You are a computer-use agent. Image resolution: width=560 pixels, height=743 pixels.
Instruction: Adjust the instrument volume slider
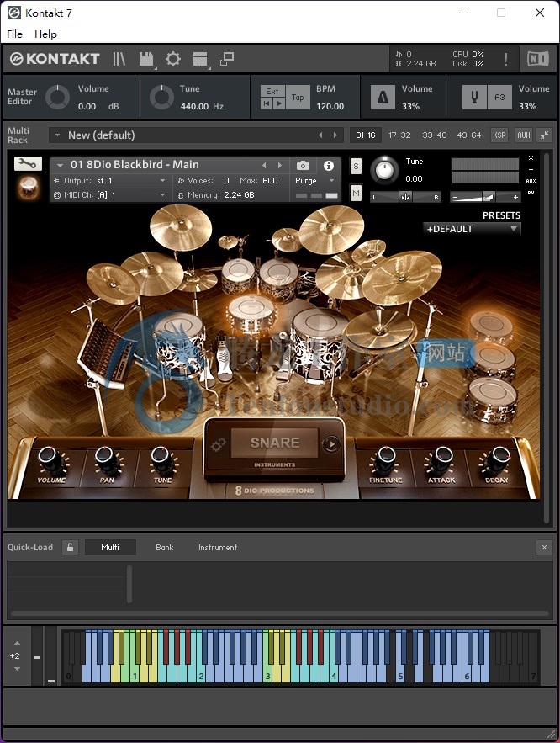[x=484, y=197]
